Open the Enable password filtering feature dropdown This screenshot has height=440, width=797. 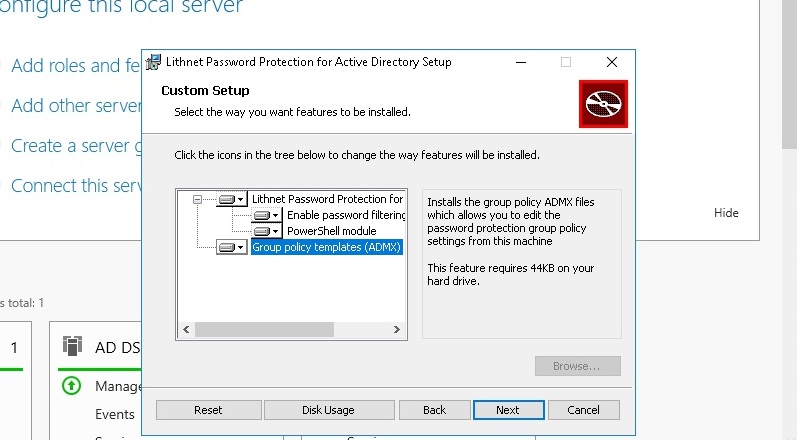(x=267, y=215)
